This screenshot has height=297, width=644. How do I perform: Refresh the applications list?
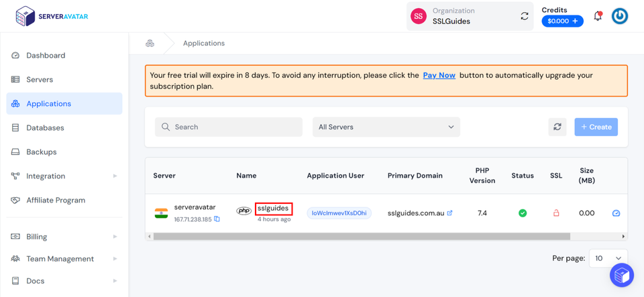click(557, 127)
